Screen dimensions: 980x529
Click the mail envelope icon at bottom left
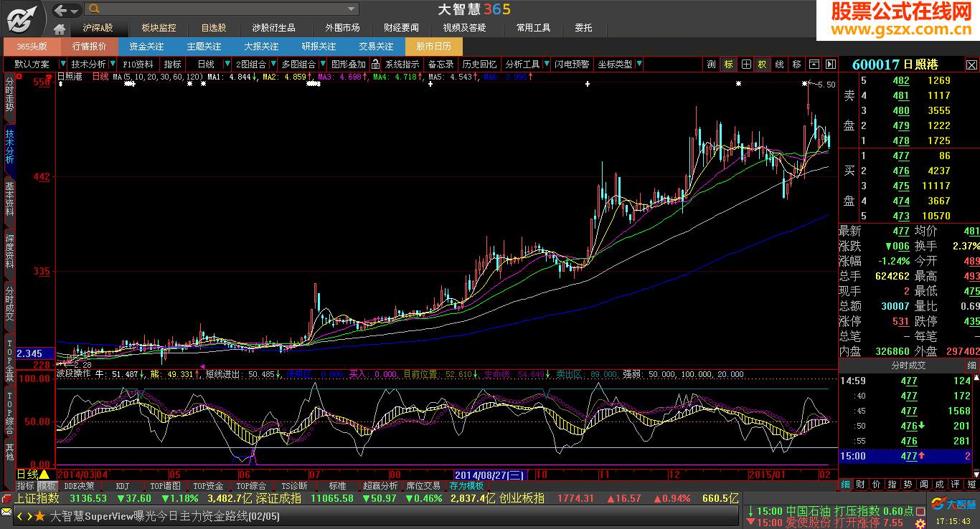click(x=6, y=513)
